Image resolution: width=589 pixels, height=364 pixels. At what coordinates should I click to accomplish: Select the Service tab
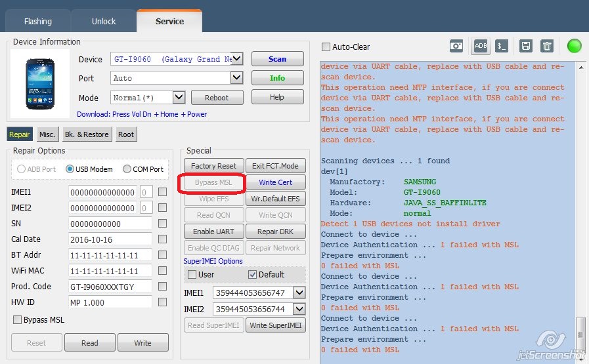click(x=169, y=22)
